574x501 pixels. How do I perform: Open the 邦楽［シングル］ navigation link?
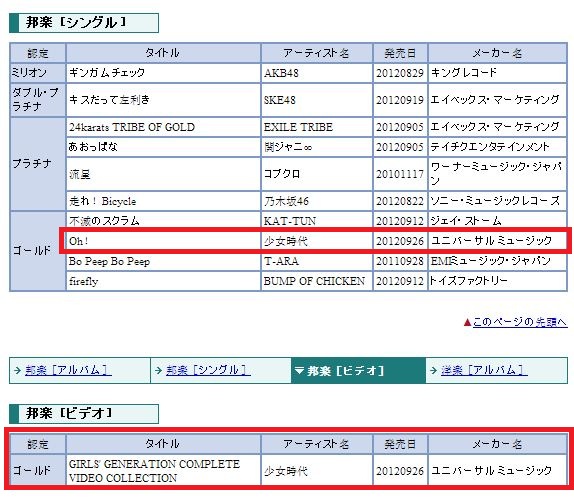pyautogui.click(x=208, y=370)
